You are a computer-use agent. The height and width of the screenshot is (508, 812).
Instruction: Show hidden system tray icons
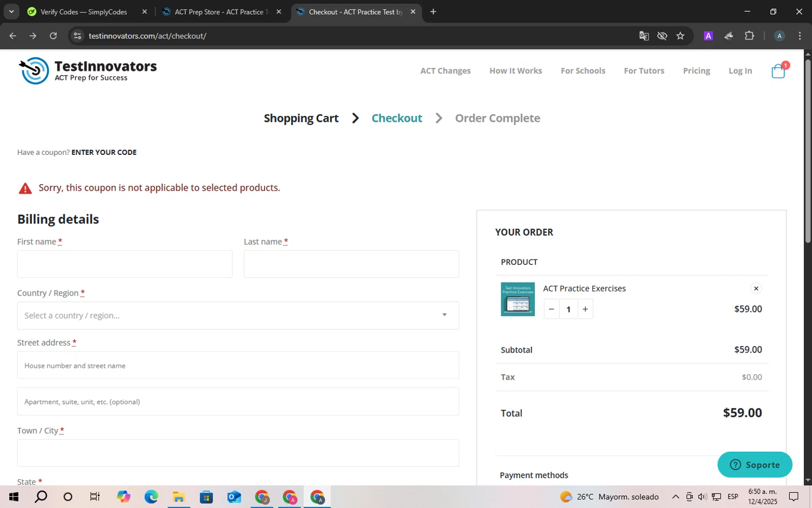(x=676, y=497)
